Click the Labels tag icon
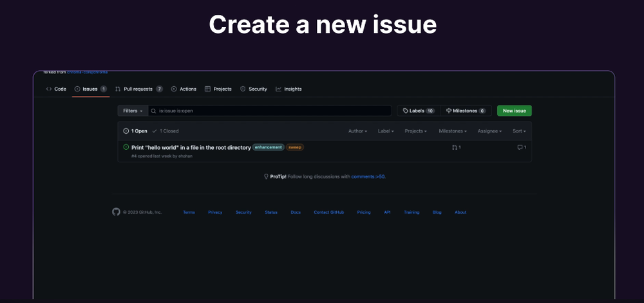 pyautogui.click(x=405, y=111)
